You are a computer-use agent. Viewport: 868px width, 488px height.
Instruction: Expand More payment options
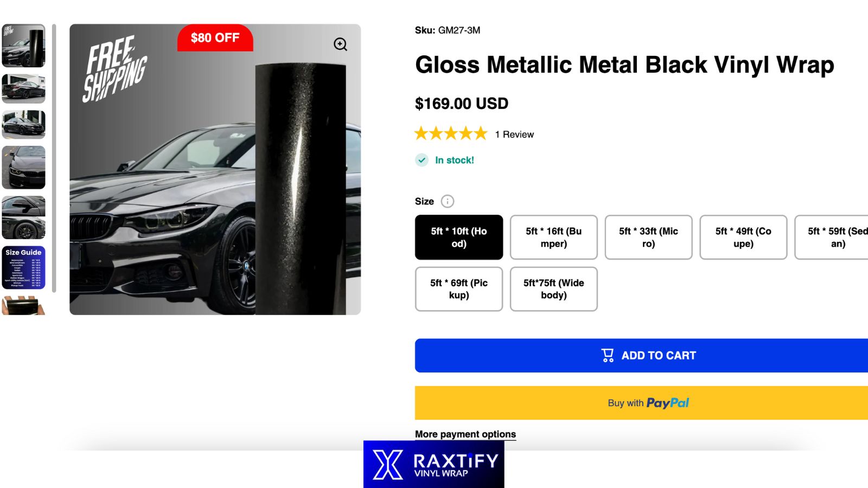[465, 434]
